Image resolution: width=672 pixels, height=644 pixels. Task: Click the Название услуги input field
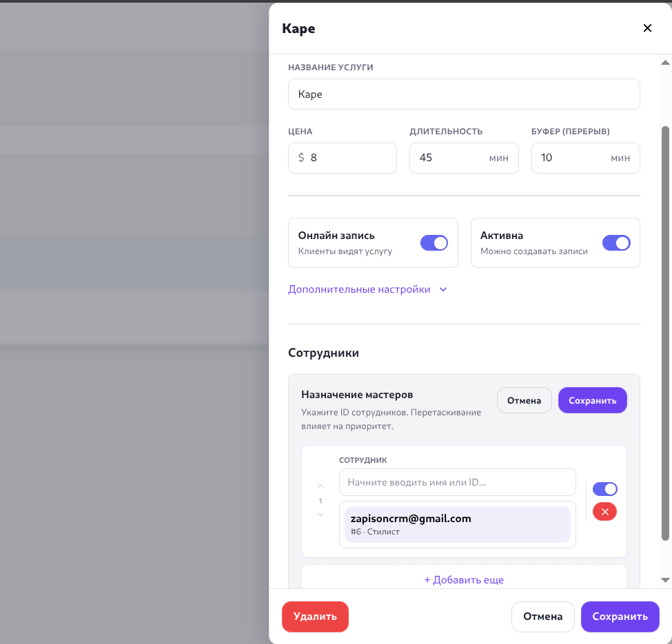pos(464,94)
